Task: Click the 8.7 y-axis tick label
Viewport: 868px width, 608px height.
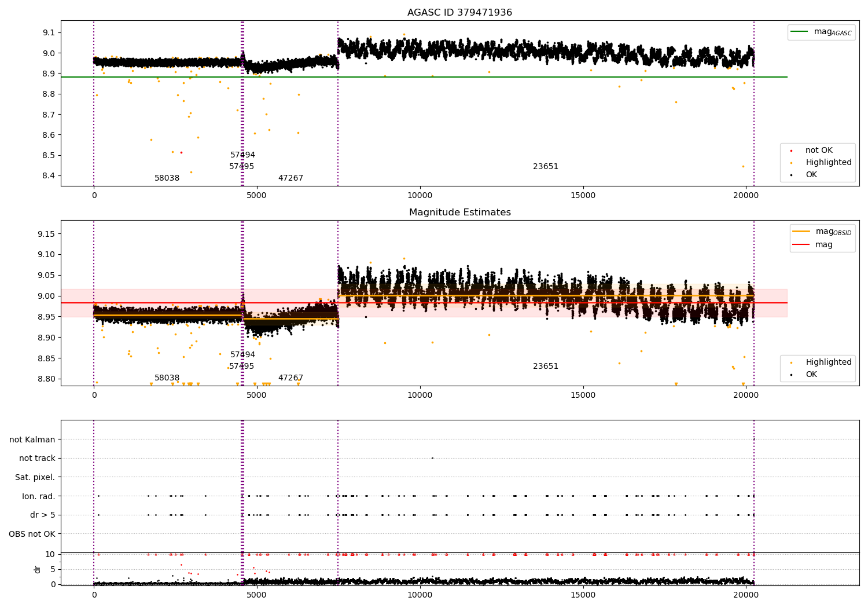Action: click(49, 115)
